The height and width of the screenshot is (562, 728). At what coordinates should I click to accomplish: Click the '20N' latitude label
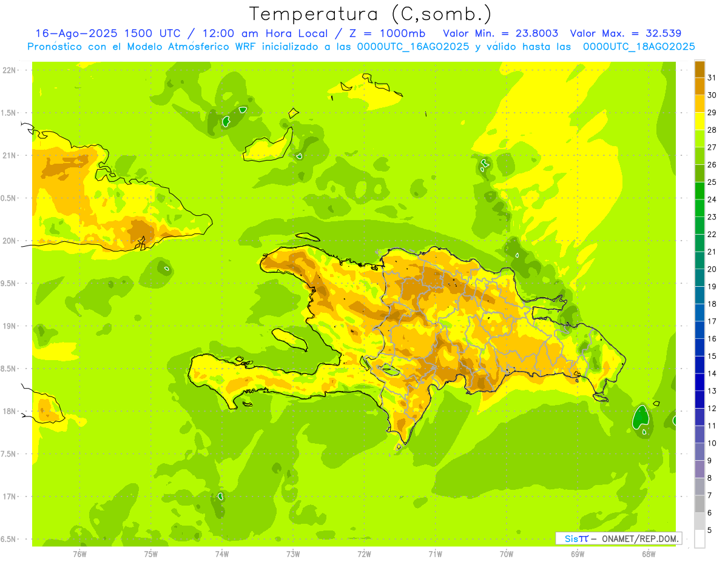(x=8, y=241)
